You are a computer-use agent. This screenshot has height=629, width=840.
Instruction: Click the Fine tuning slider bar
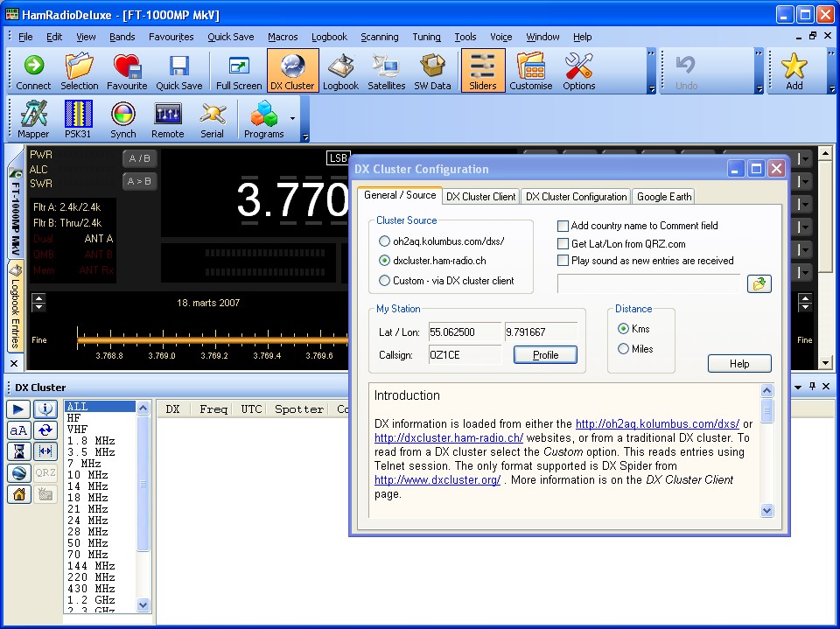click(213, 339)
